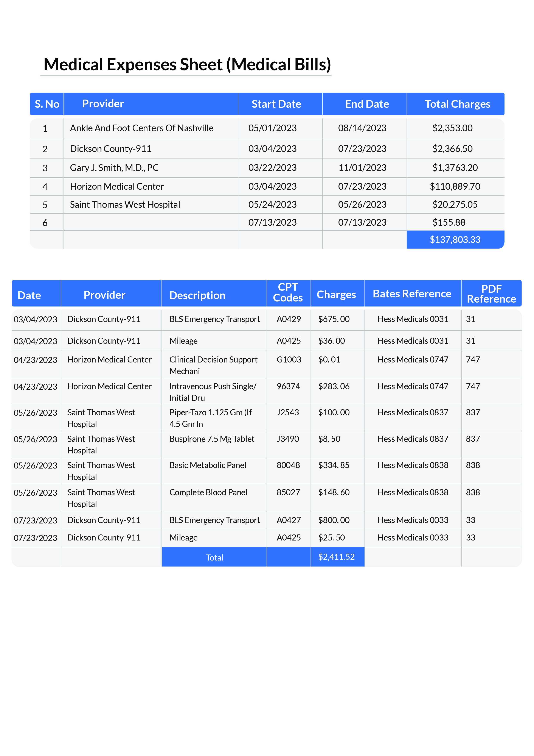Viewport: 534px width, 756px height.
Task: Select Intravenous Push Single/ Initial Dru description
Action: [x=213, y=392]
